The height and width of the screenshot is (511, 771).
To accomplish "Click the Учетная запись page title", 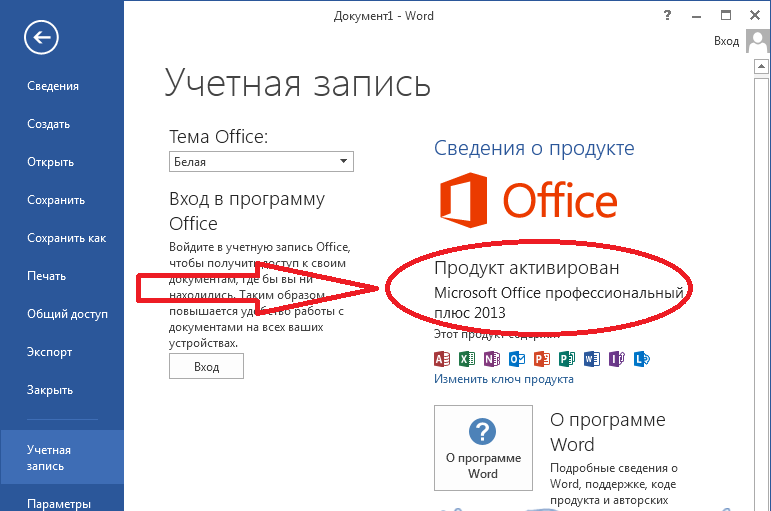I will (x=297, y=83).
